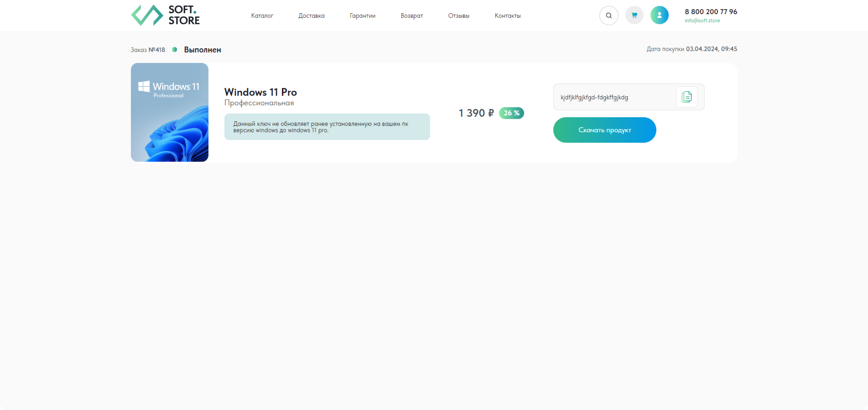Open the user profile icon

(659, 15)
